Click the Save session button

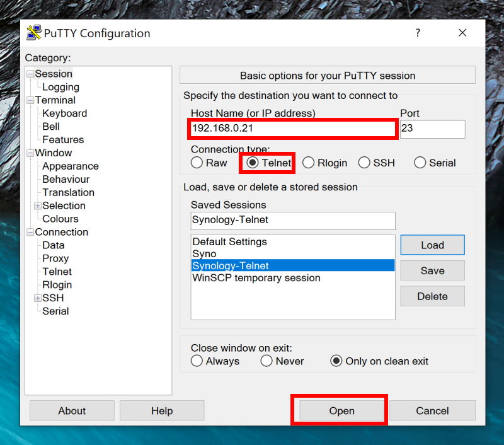tap(432, 271)
